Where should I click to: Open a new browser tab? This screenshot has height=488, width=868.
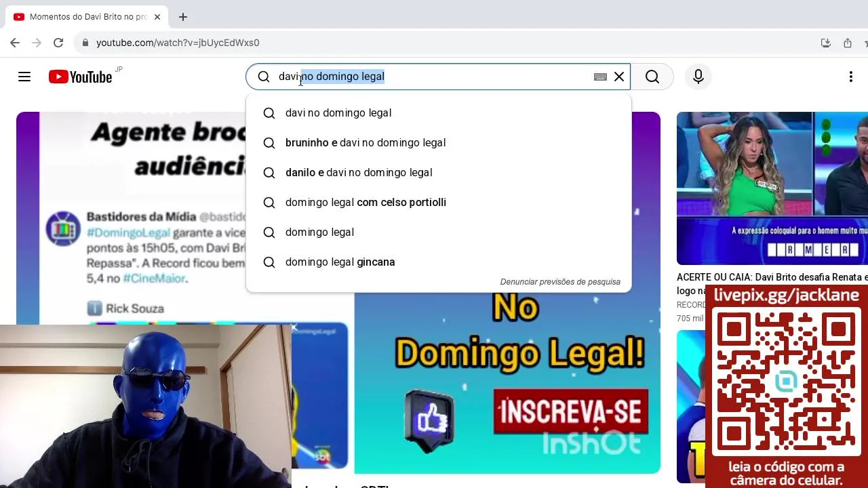click(x=183, y=17)
